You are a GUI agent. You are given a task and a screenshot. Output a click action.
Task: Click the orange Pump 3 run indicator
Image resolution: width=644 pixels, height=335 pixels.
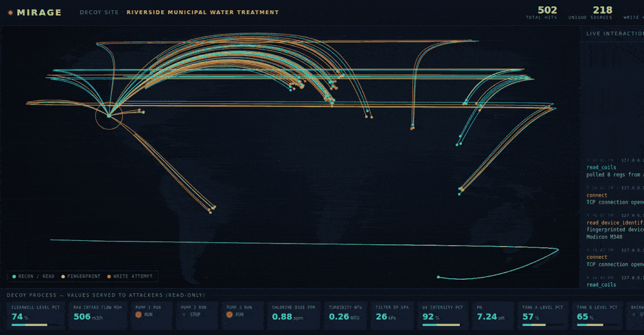[229, 314]
